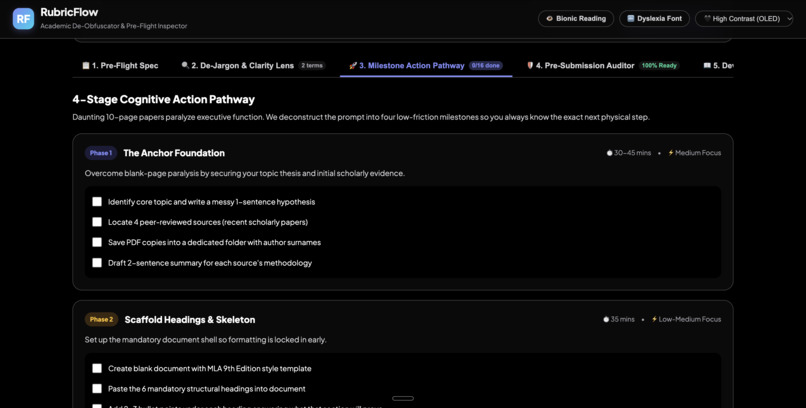Viewport: 806px width, 408px height.
Task: Click the font icon in Dyslexia Font button
Action: (631, 18)
